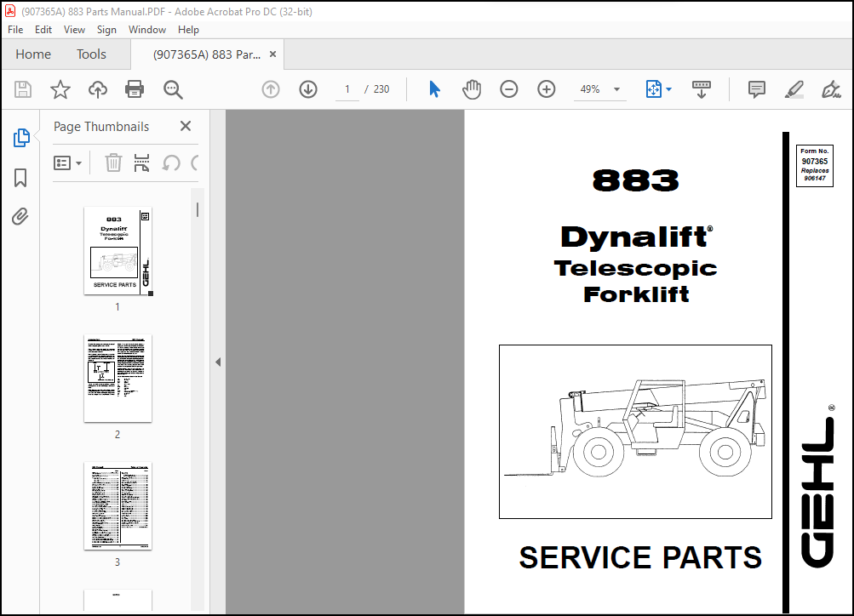The image size is (854, 616).
Task: Open the Sign menu
Action: 106,30
